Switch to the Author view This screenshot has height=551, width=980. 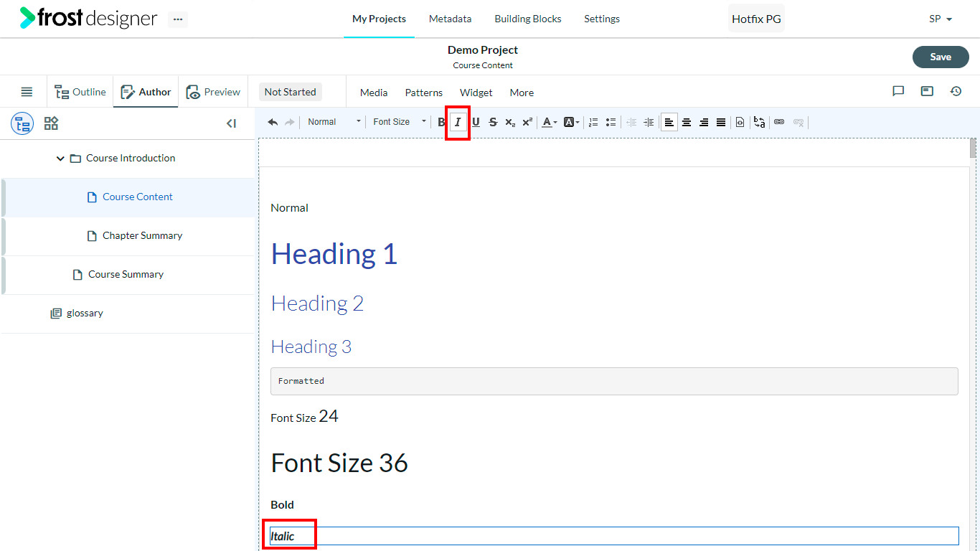(x=146, y=92)
